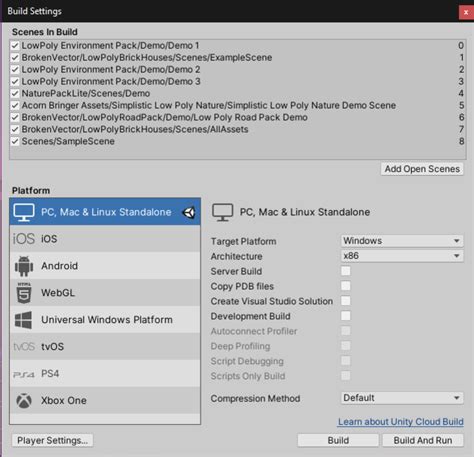474x457 pixels.
Task: Select the NaturePackLite/Scenes/Demo scene name
Action: click(x=86, y=93)
